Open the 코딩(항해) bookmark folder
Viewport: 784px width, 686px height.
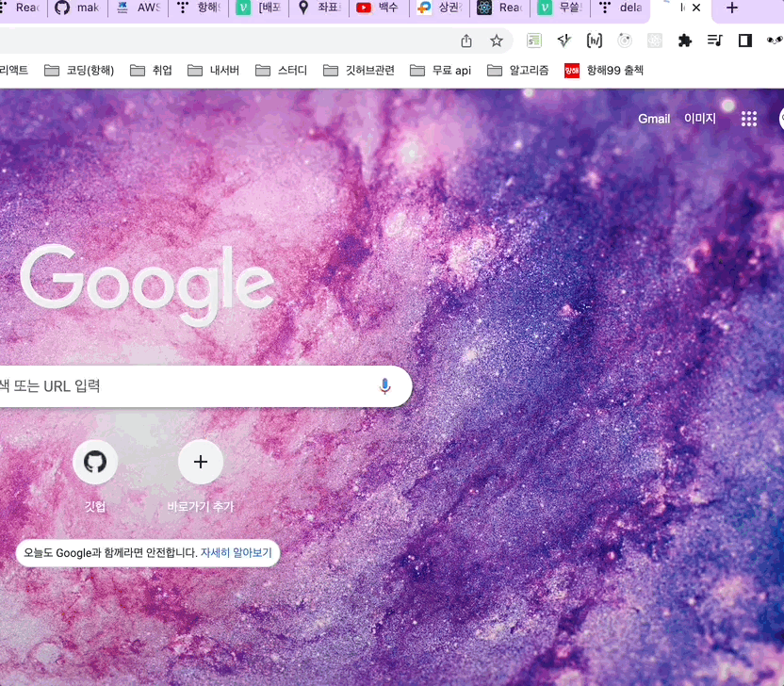coord(79,71)
